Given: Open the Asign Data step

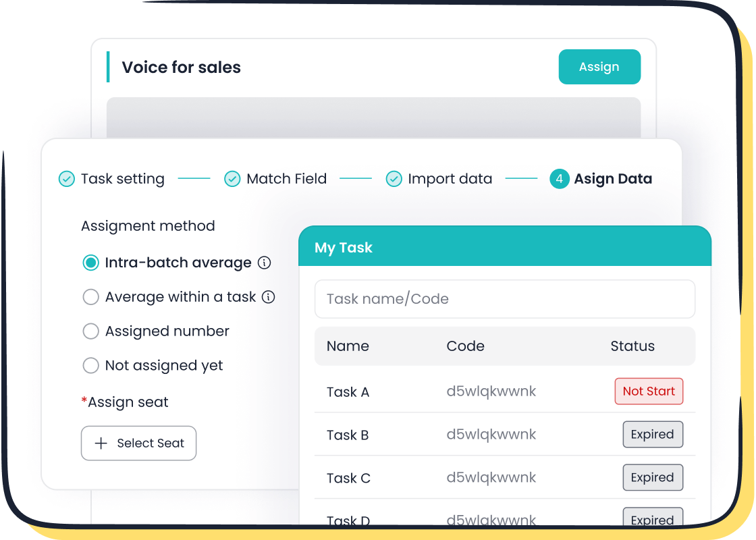Looking at the screenshot, I should 613,179.
